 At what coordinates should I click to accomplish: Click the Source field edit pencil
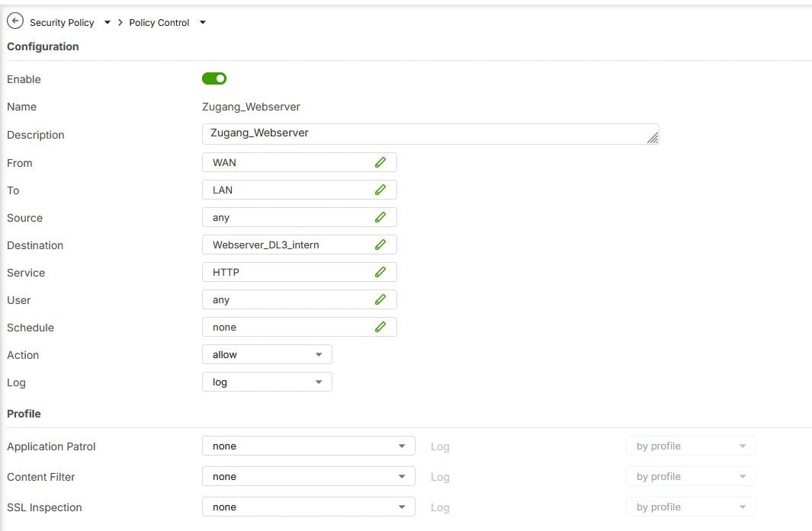pos(380,217)
